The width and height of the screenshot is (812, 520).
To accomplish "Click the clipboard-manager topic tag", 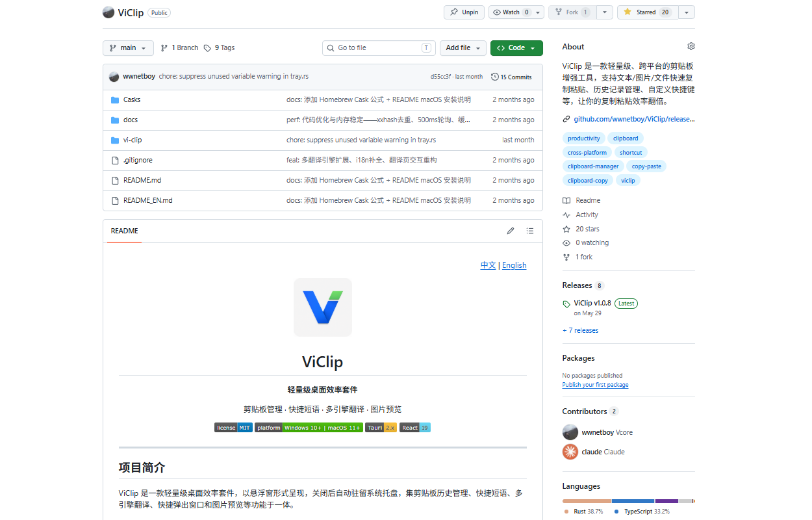I will (x=593, y=166).
